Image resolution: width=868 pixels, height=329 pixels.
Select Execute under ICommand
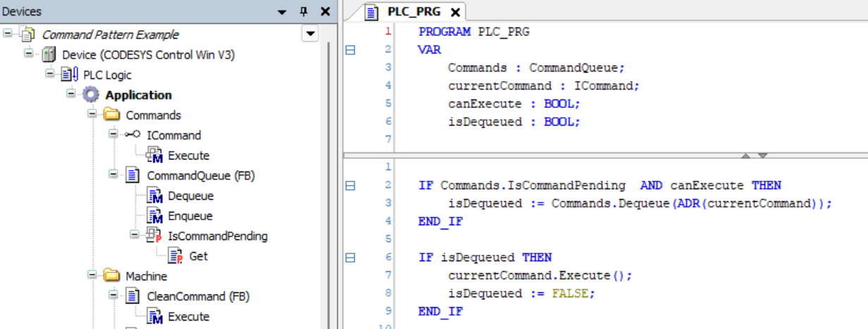[x=188, y=155]
